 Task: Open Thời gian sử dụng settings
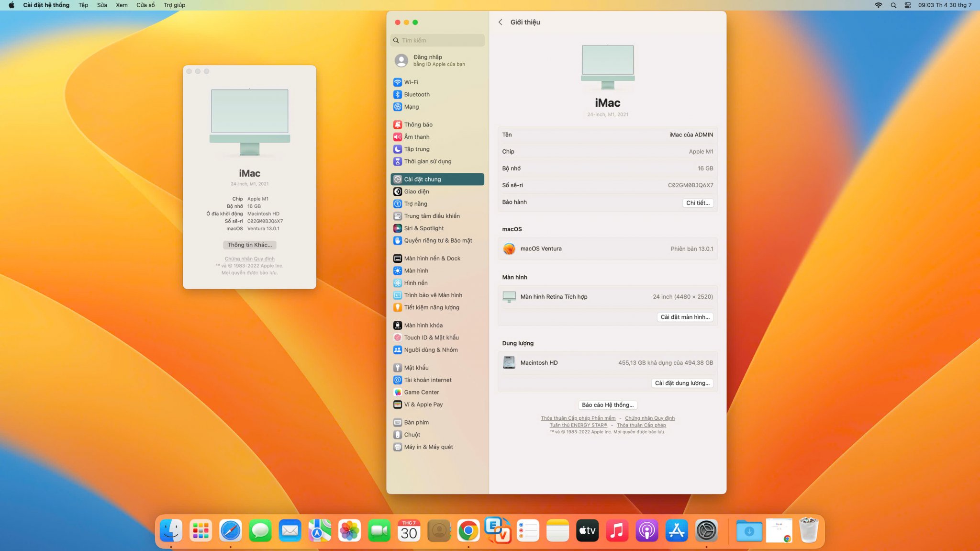(x=437, y=161)
